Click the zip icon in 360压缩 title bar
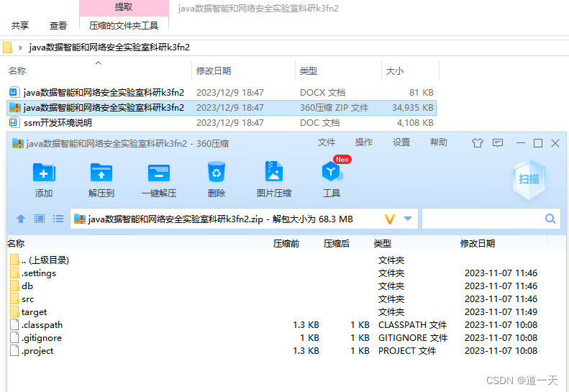The height and width of the screenshot is (392, 569). pos(18,143)
